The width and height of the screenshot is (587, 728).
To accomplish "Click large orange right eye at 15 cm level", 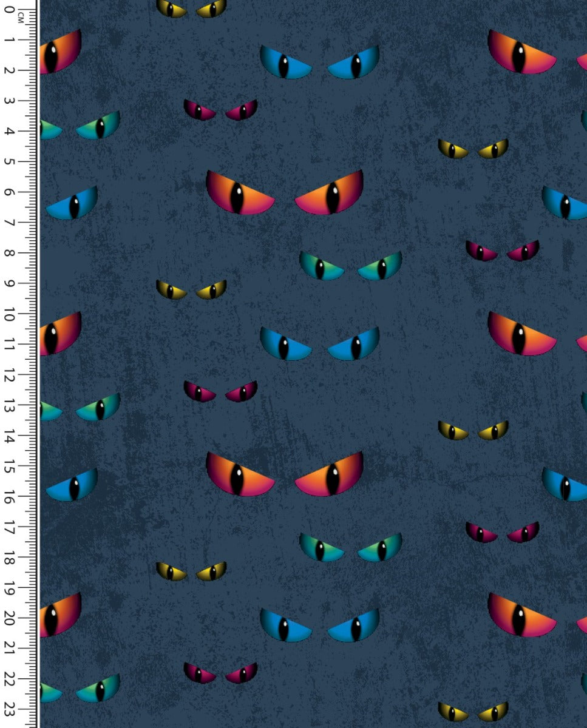I will [331, 476].
